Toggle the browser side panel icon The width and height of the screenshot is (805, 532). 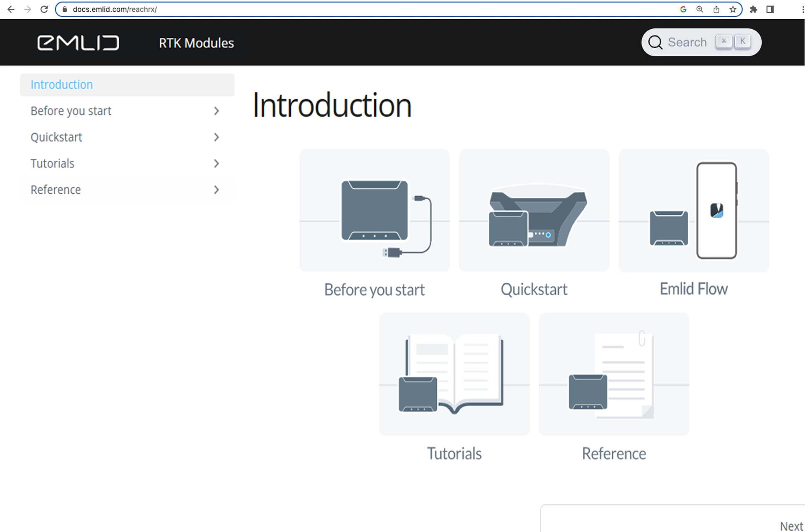click(770, 9)
